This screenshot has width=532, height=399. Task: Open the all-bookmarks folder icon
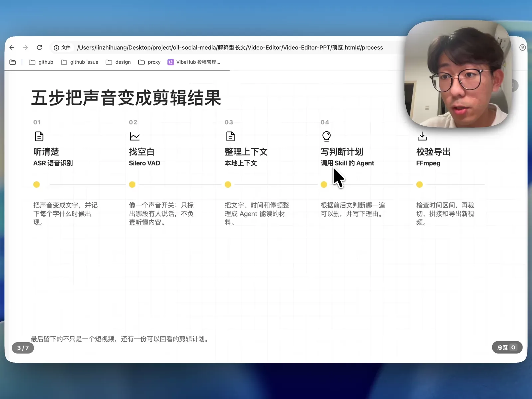(13, 62)
